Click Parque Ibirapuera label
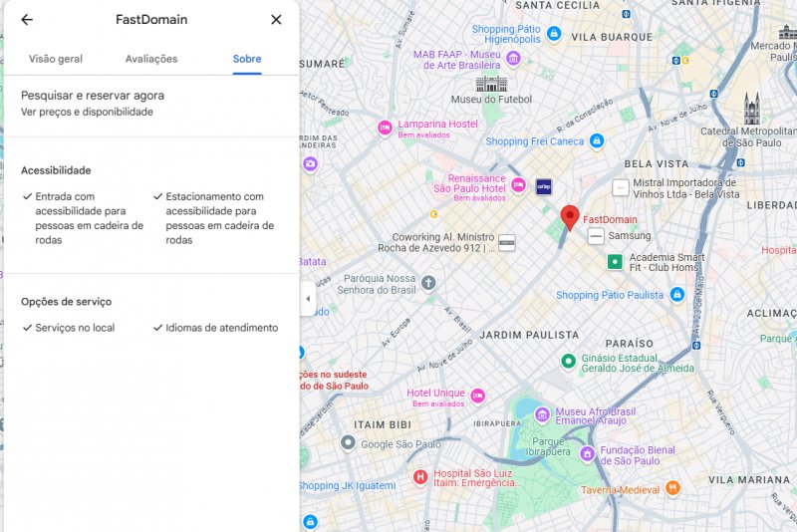The height and width of the screenshot is (532, 797). 548,446
